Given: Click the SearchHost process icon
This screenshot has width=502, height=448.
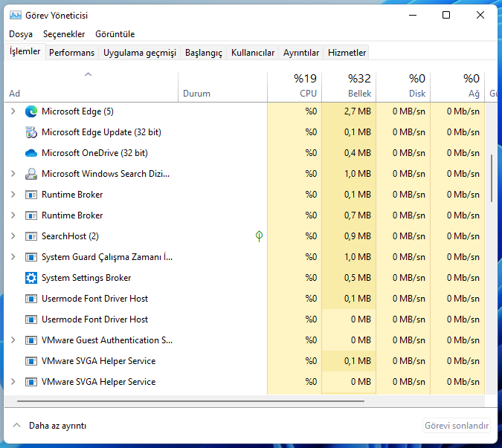Looking at the screenshot, I should 31,236.
